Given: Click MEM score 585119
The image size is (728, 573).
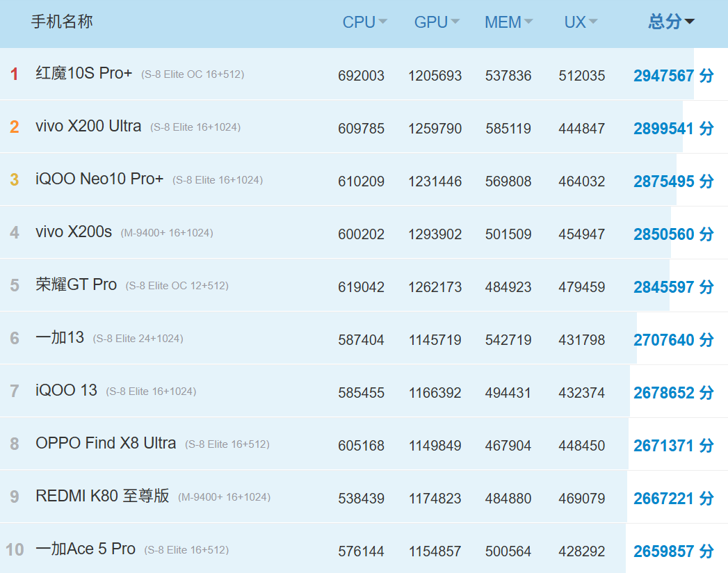Looking at the screenshot, I should pos(508,129).
